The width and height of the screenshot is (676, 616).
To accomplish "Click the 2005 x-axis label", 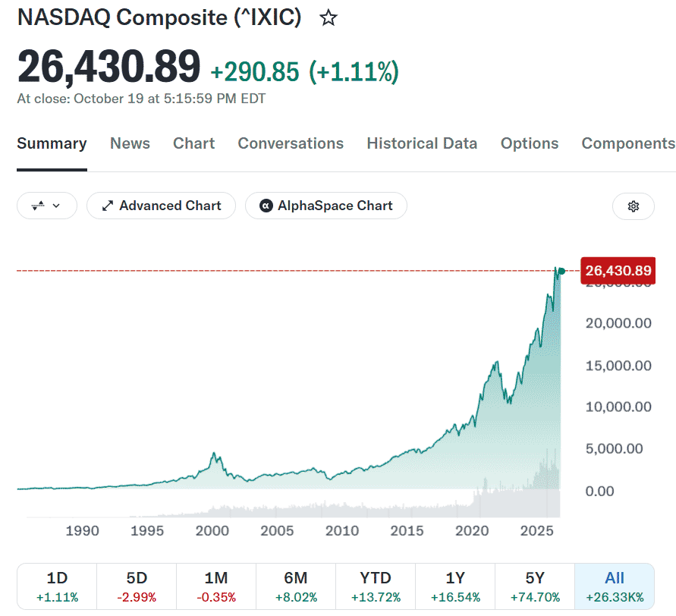I will click(277, 530).
